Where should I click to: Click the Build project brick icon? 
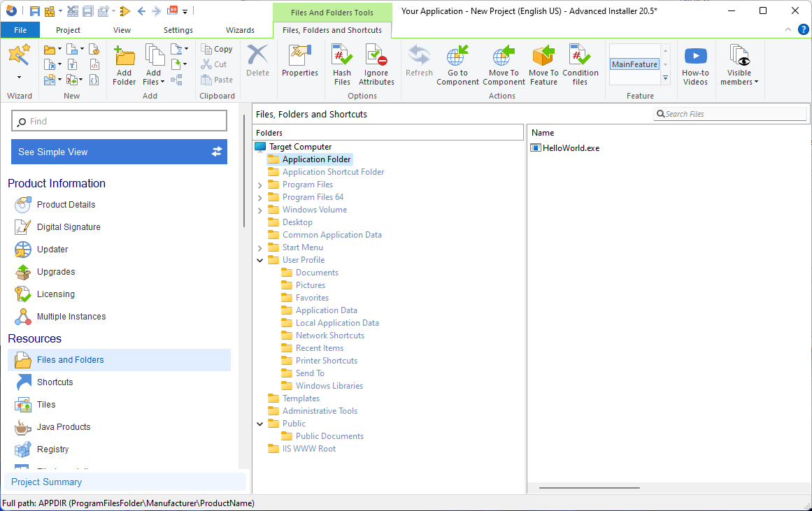[x=50, y=11]
